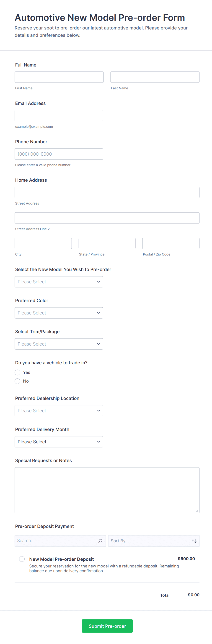Open Preferred Delivery Month dropdown
The image size is (212, 644).
point(59,442)
